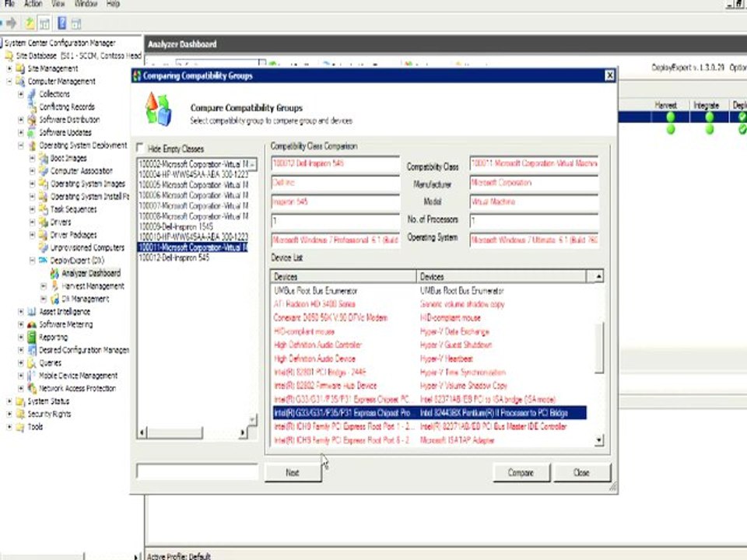747x560 pixels.
Task: Click the Task Sequences icon
Action: click(44, 209)
